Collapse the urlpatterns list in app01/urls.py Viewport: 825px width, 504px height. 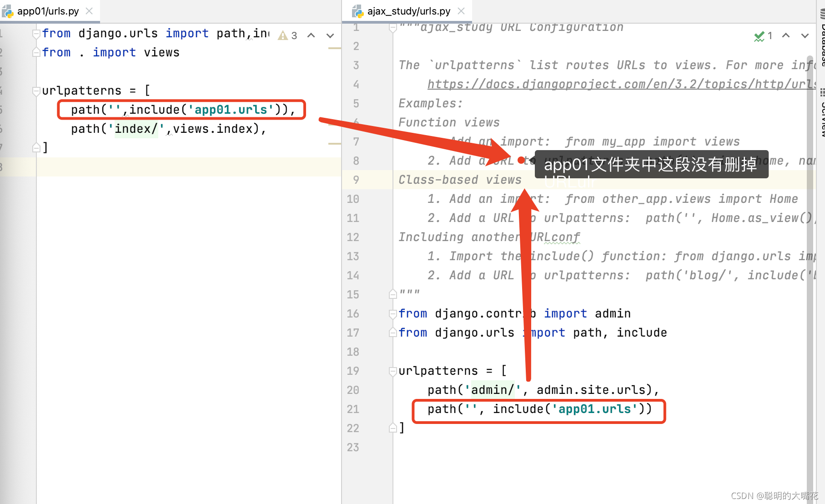(x=36, y=91)
